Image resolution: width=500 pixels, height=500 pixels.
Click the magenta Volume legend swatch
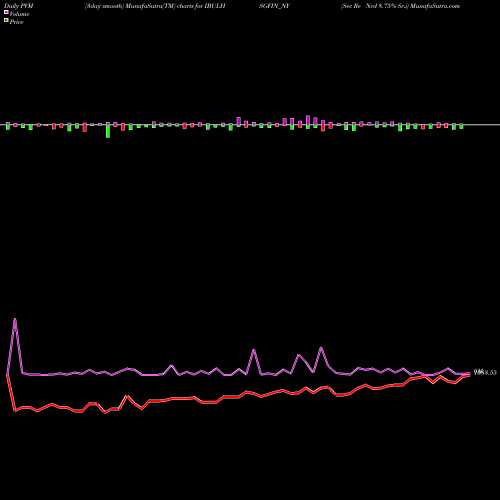point(6,13)
